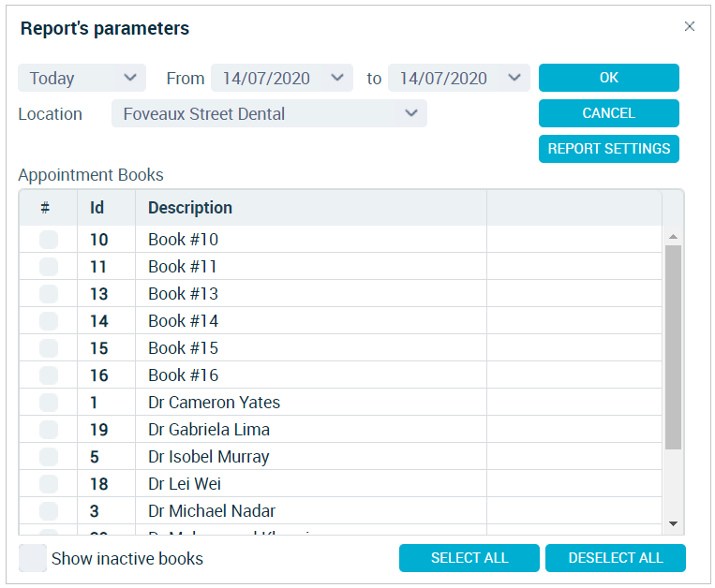
Task: Sort by the Id column header
Action: [106, 208]
